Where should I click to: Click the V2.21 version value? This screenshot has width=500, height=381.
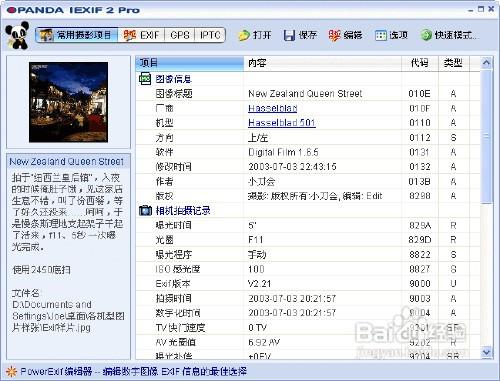259,284
